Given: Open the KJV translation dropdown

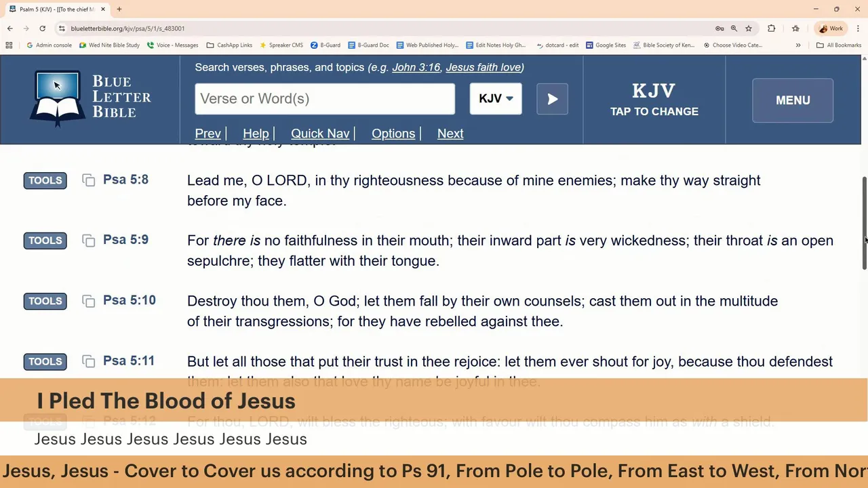Looking at the screenshot, I should click(496, 99).
